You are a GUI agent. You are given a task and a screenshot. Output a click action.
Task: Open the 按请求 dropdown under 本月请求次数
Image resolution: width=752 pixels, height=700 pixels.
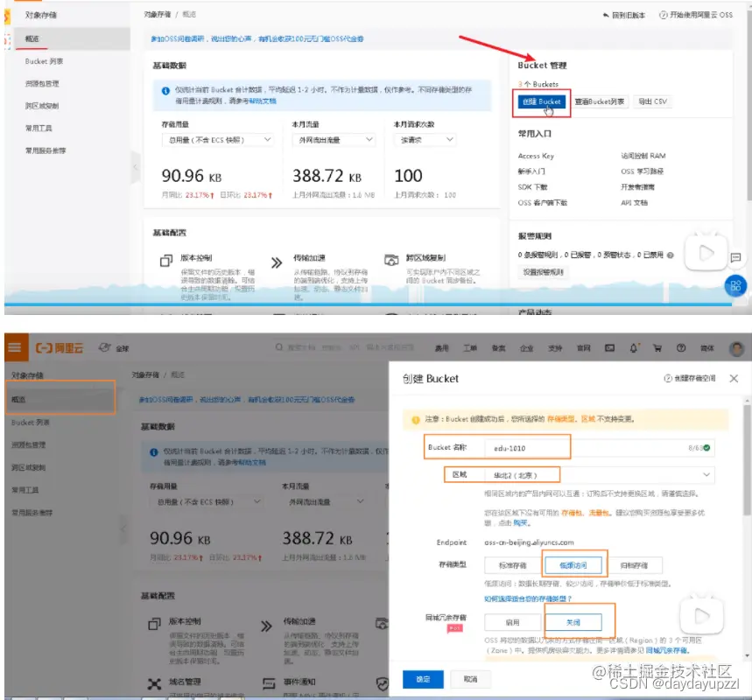pos(425,140)
